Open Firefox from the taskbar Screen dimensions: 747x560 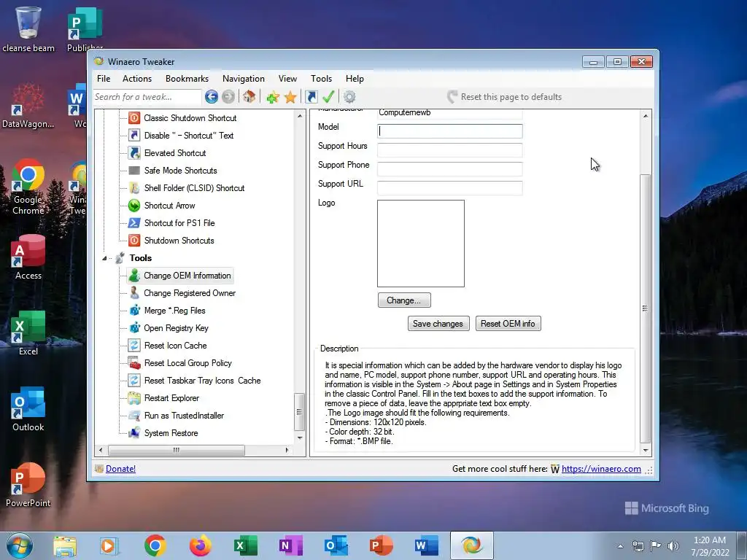click(x=200, y=545)
